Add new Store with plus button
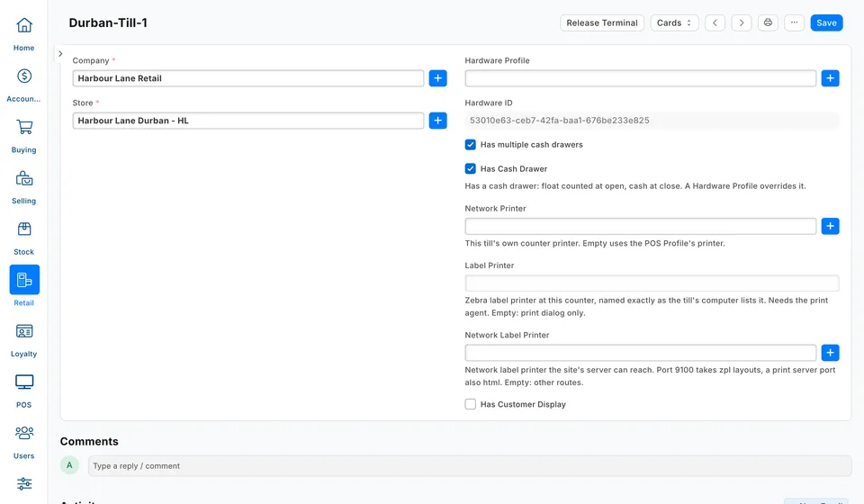 [438, 121]
